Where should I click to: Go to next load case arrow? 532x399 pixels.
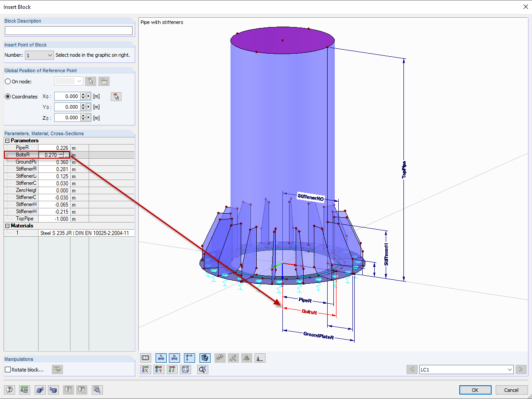521,369
